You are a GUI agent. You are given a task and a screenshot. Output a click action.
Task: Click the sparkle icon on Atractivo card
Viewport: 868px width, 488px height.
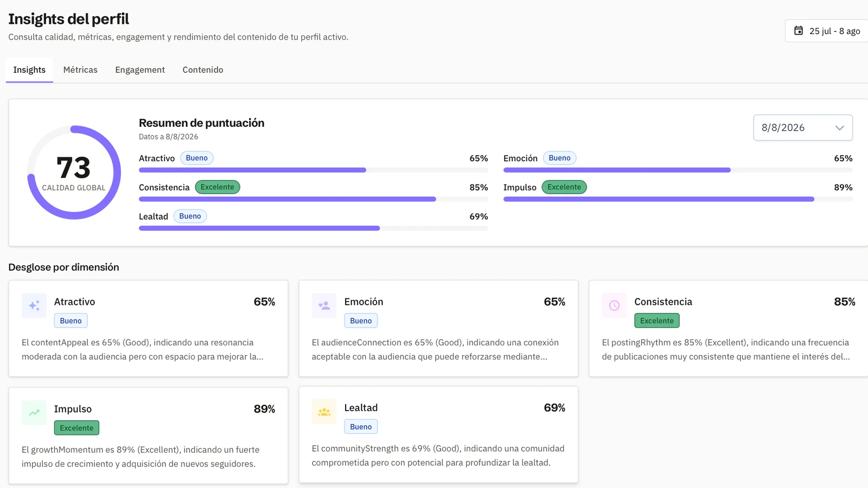point(34,305)
